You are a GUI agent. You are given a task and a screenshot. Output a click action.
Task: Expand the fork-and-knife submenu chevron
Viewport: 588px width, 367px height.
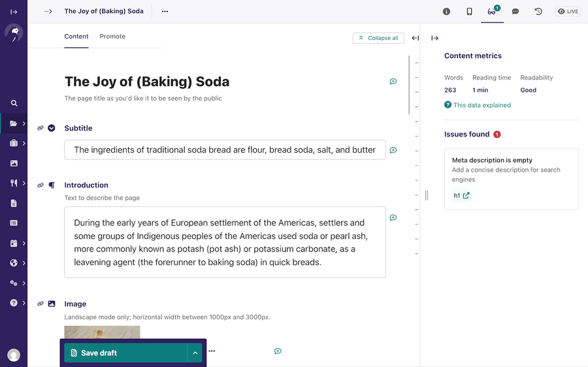[24, 183]
